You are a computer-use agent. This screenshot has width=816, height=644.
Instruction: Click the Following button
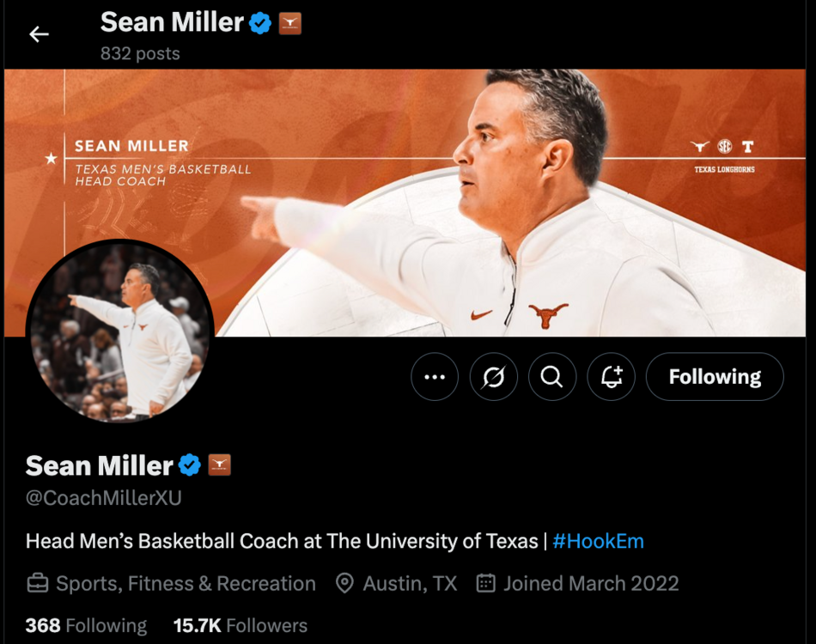(x=715, y=377)
